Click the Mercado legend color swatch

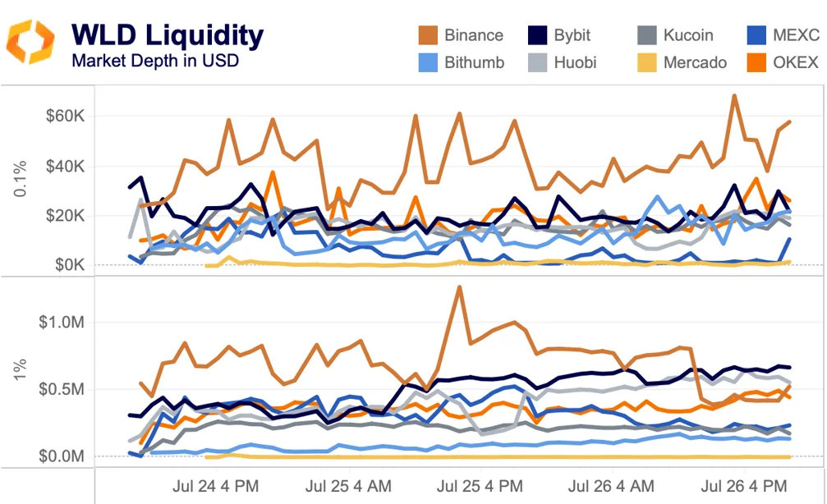(x=646, y=62)
